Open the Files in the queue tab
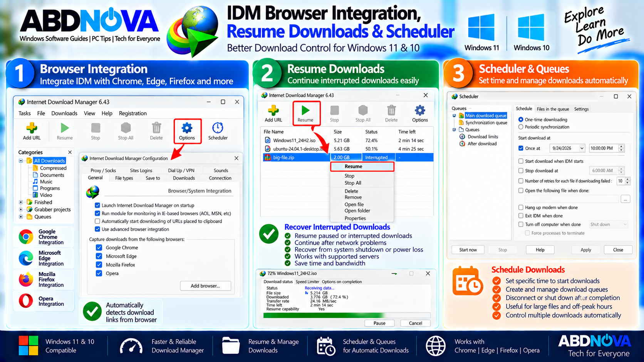 pyautogui.click(x=553, y=109)
